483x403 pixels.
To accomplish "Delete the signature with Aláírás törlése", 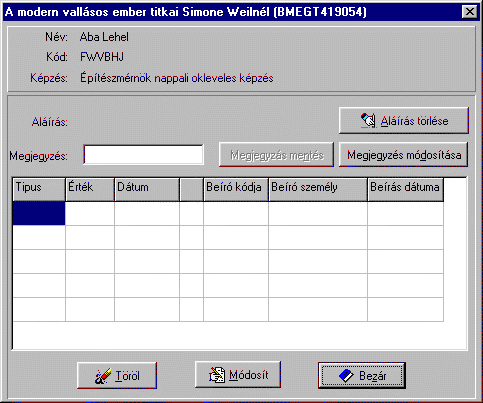I will [404, 120].
